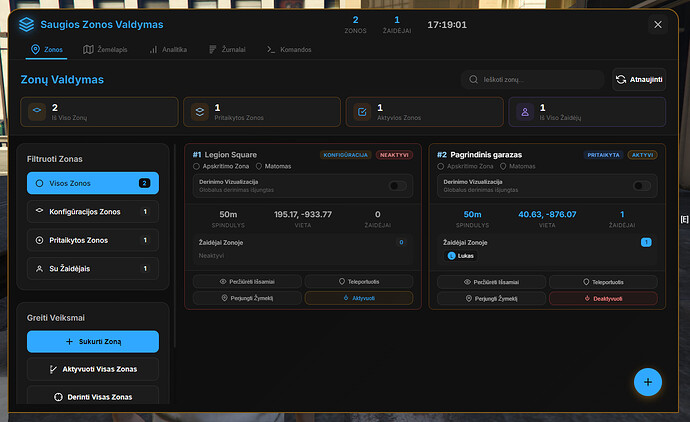Click the Atnaujinti refresh button

(x=639, y=80)
